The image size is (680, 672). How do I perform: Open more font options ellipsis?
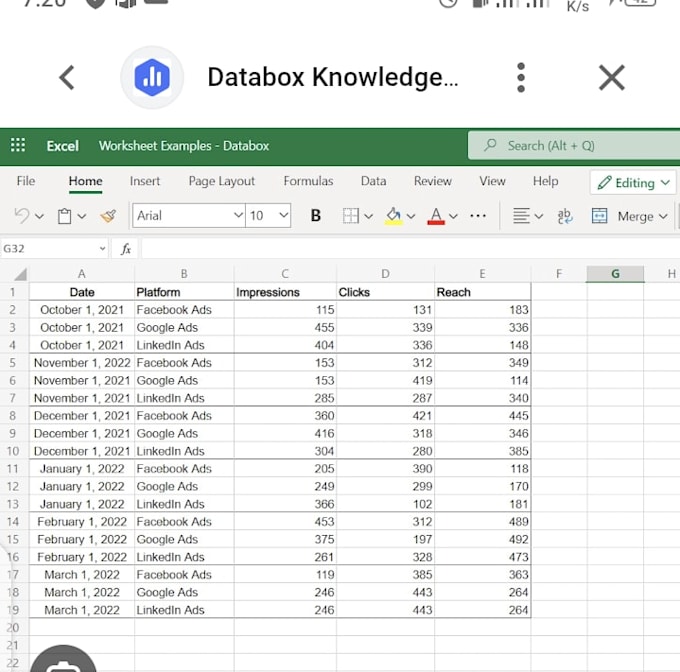tap(478, 215)
